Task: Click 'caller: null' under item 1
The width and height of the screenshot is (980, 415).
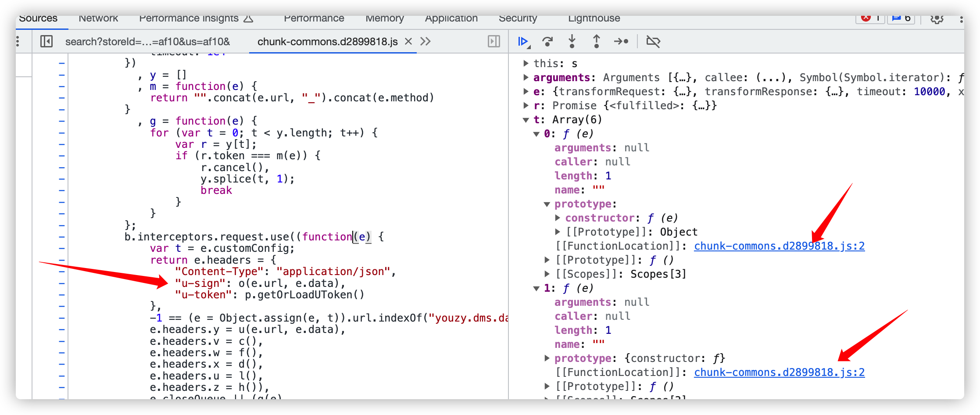Action: click(592, 316)
